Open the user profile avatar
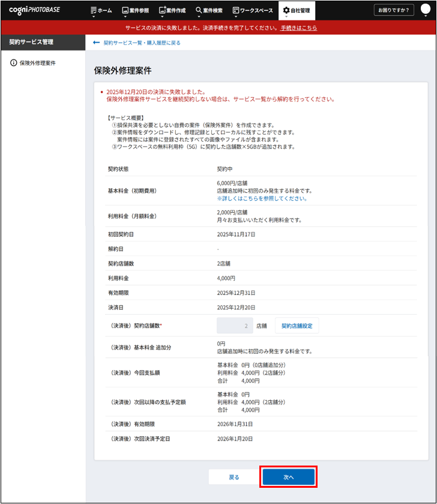Viewport: 437px width, 504px height. coord(426,10)
